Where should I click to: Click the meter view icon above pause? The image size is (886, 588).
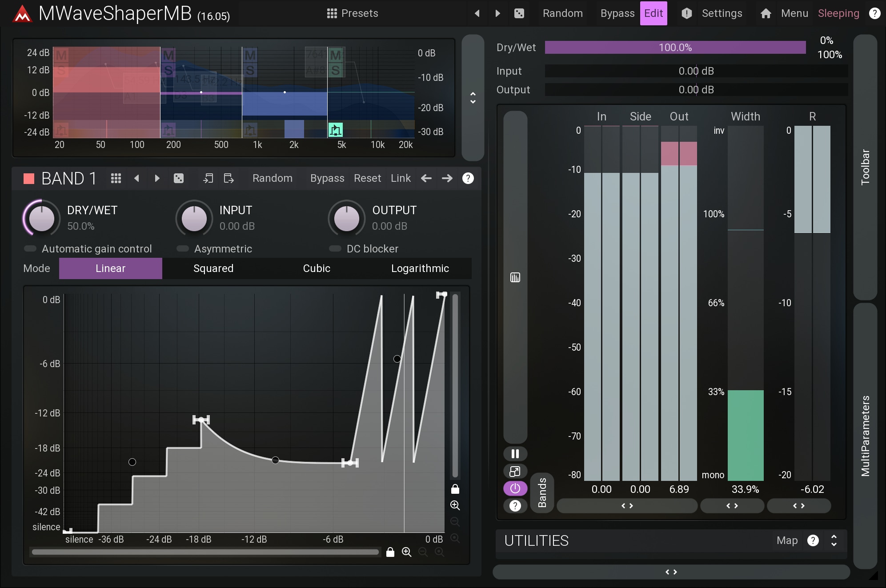point(515,278)
